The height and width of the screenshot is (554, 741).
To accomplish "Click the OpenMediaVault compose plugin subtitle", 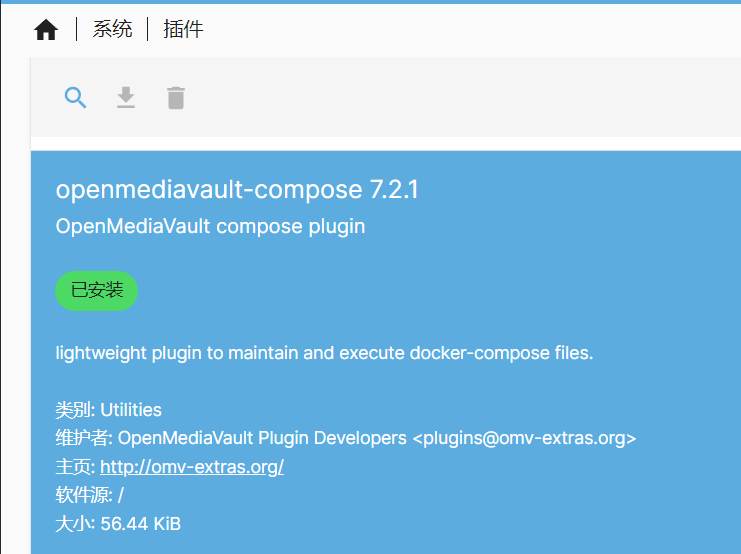I will coord(210,226).
